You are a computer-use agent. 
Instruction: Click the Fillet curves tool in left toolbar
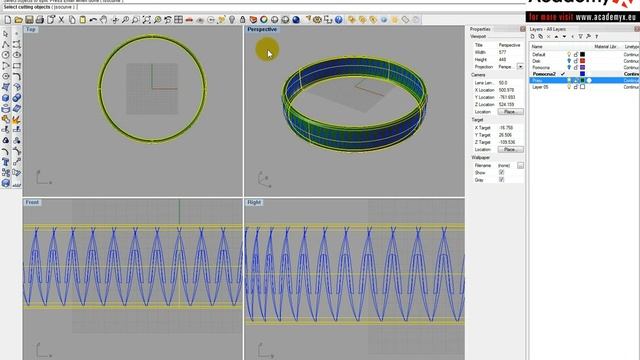[x=16, y=76]
